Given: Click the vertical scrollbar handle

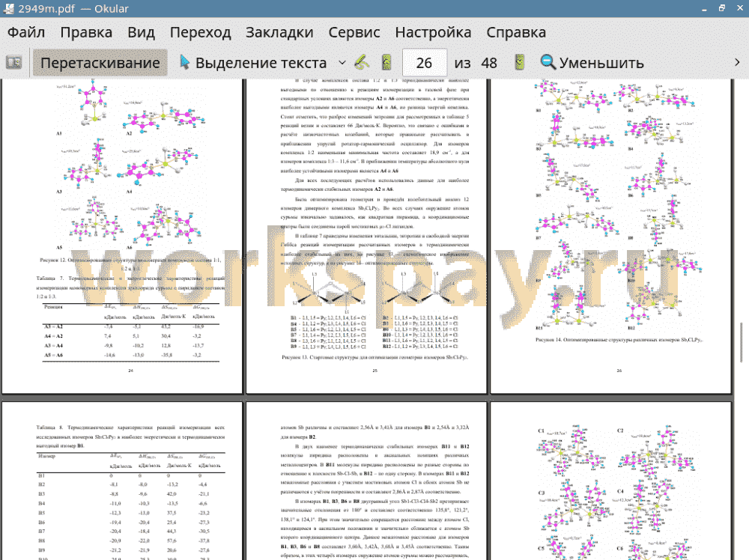Looking at the screenshot, I should [741, 342].
